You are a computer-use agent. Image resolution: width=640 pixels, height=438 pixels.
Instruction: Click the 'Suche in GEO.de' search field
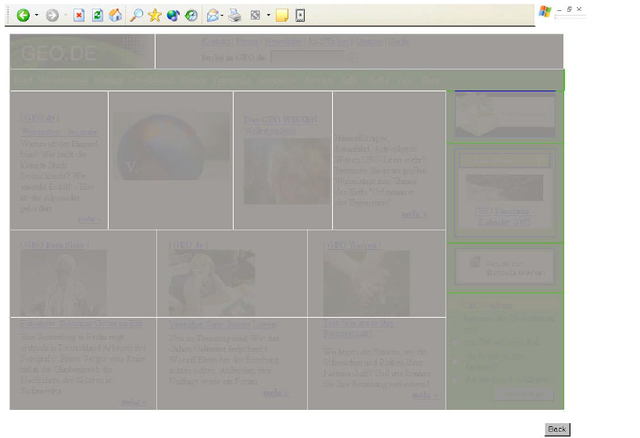pyautogui.click(x=307, y=57)
